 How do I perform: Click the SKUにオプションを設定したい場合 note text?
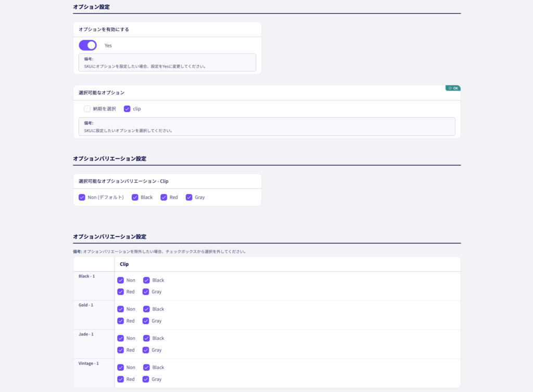point(145,66)
